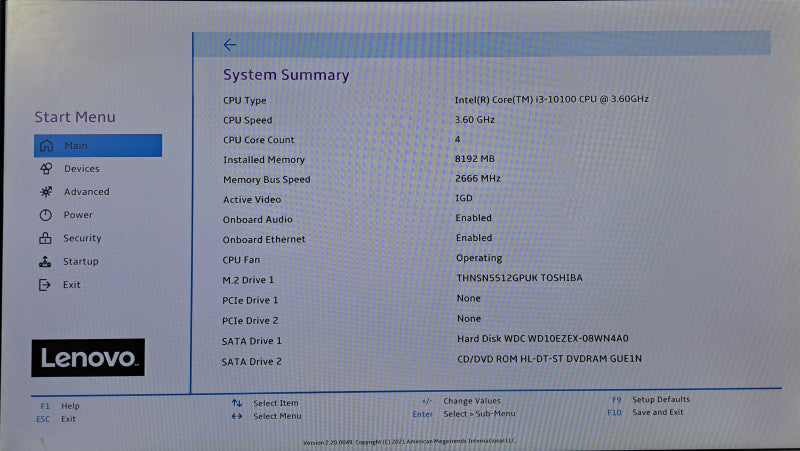This screenshot has height=451, width=800.
Task: Click Enabled value for Onboard Audio
Action: pos(473,218)
